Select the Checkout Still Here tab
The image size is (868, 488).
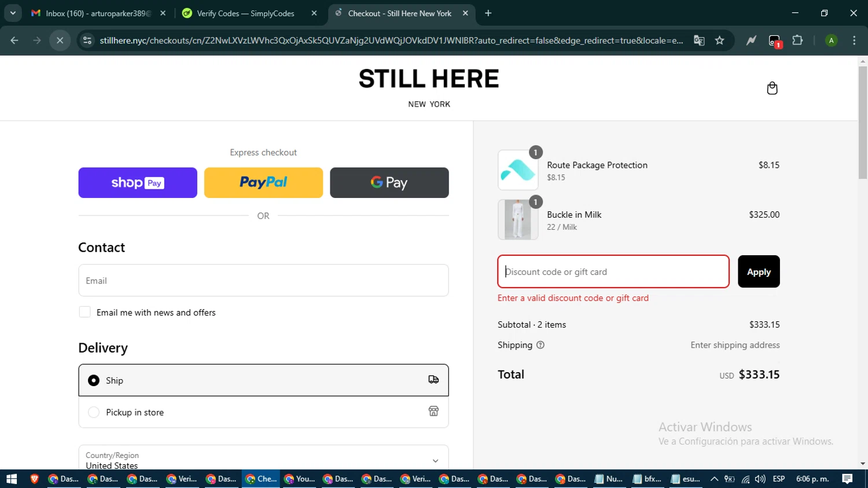(401, 13)
